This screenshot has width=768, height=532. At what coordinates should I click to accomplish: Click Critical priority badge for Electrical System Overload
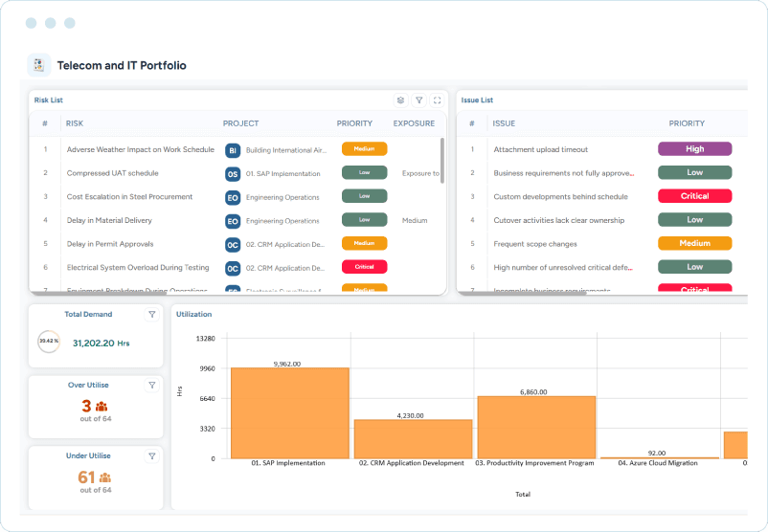365,267
